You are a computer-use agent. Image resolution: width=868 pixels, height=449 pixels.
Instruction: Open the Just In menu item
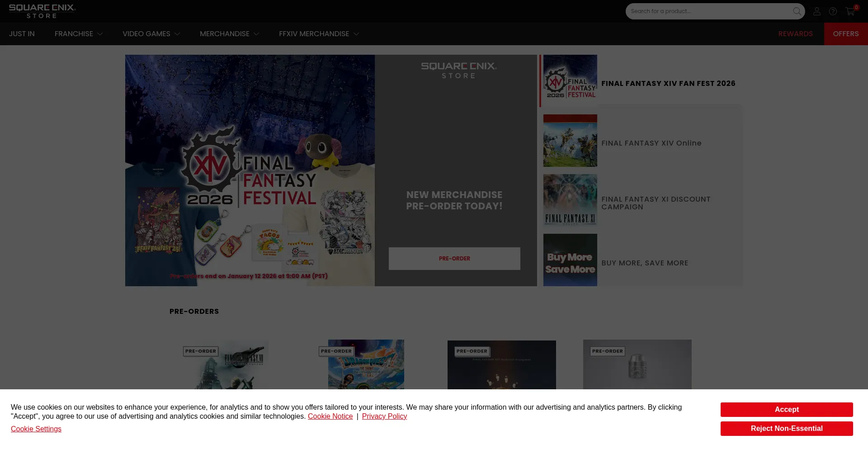[x=22, y=34]
